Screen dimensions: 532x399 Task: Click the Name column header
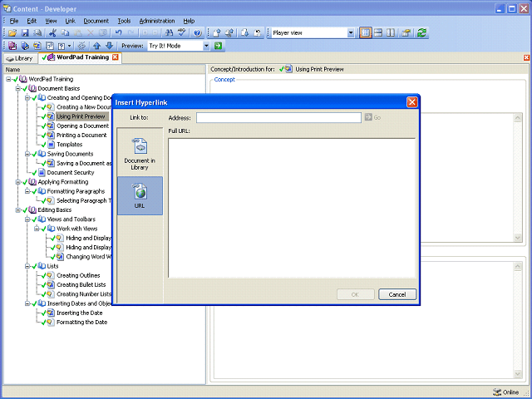pos(105,70)
